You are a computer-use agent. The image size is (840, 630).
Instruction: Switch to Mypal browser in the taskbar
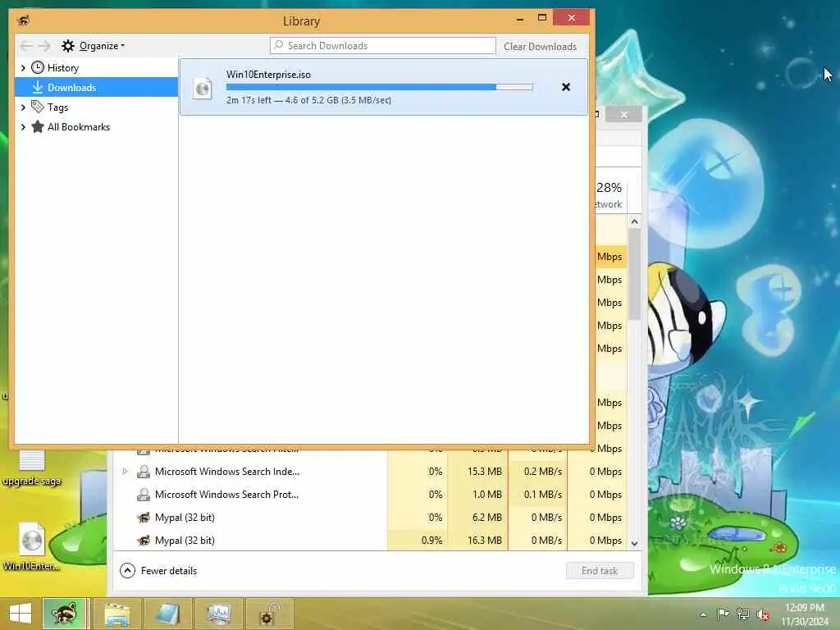pyautogui.click(x=64, y=614)
